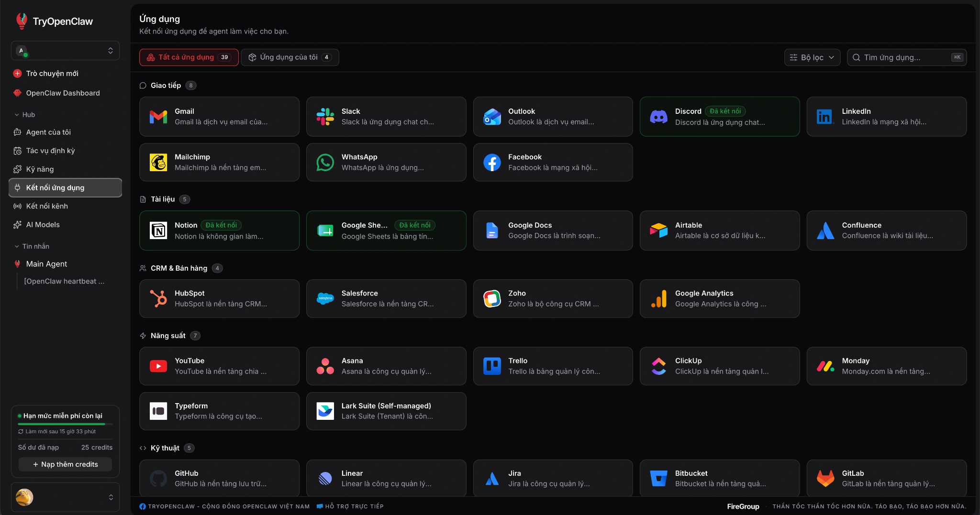
Task: Click the Linear logo icon
Action: coord(325,478)
